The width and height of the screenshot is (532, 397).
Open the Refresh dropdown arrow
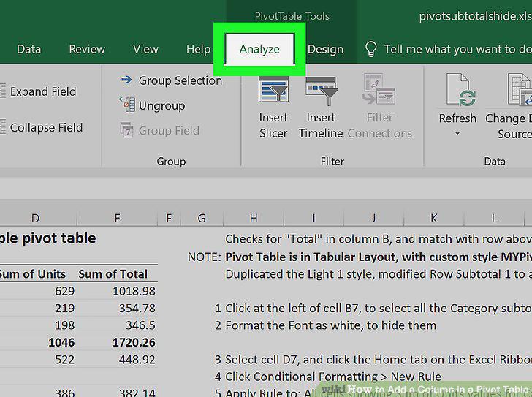457,134
